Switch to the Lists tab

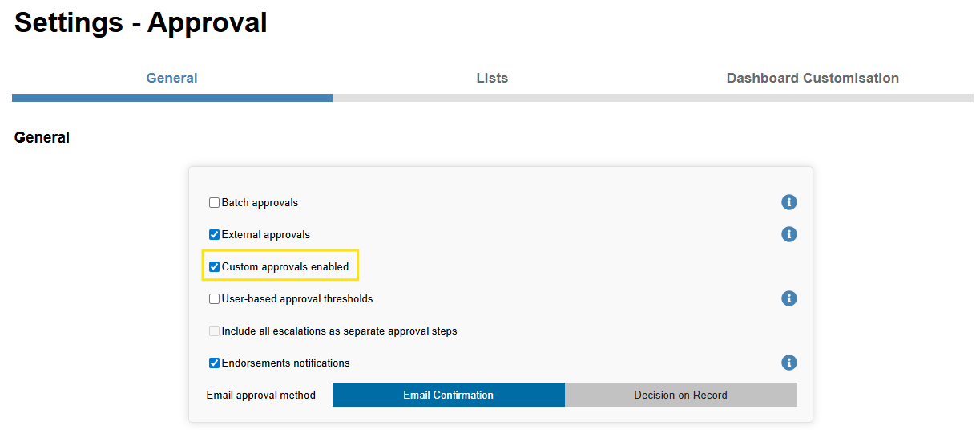click(492, 78)
